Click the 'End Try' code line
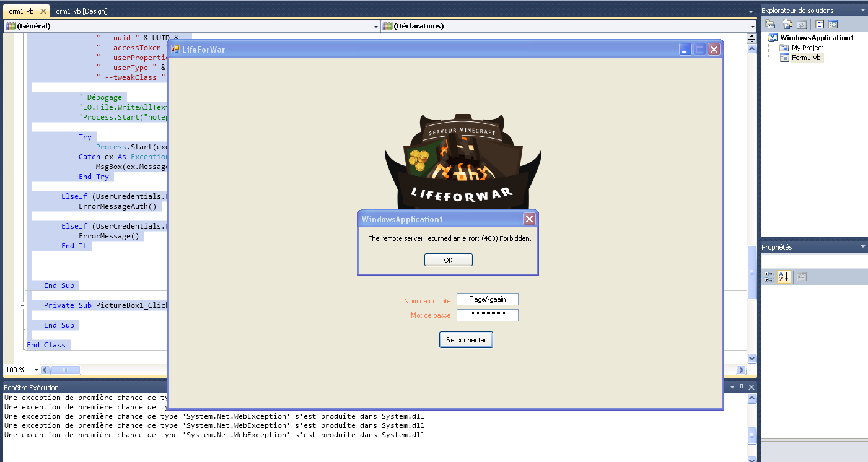Viewport: 868px width, 462px height. (94, 177)
